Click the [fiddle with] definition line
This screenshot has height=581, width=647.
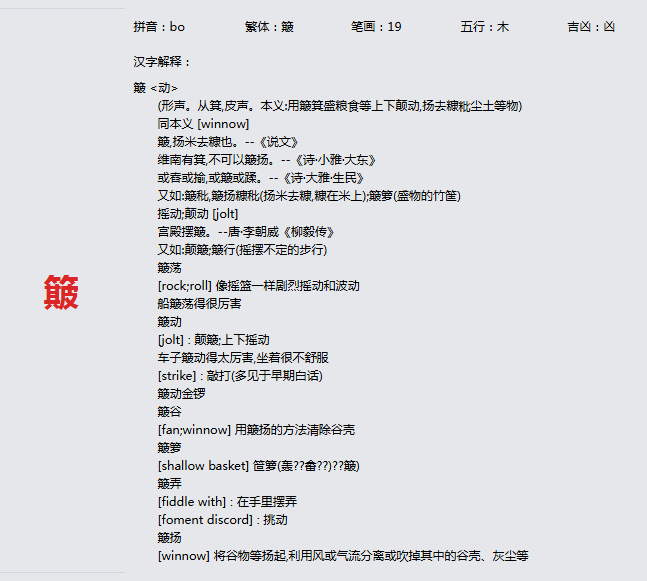227,502
